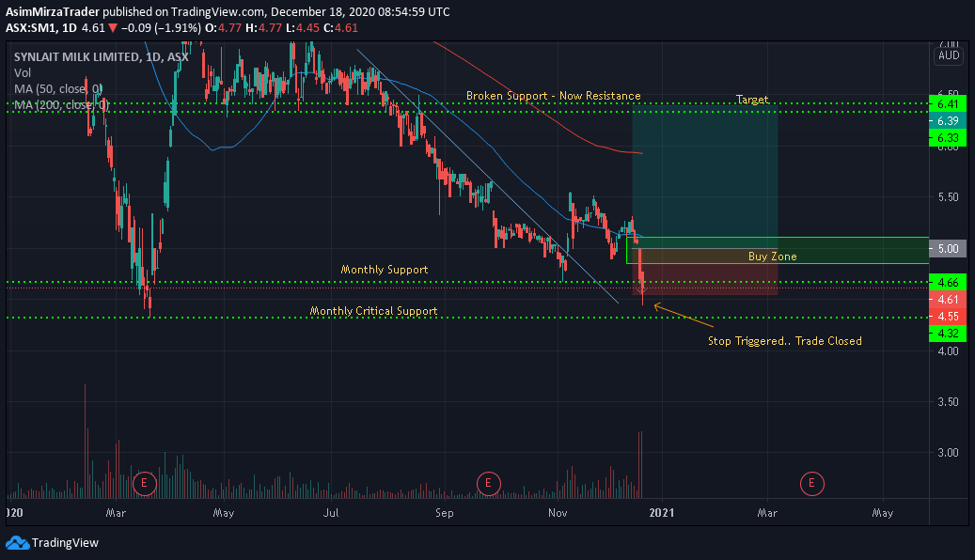Click the 4.00 price axis value
This screenshot has height=560, width=975.
pyautogui.click(x=949, y=351)
